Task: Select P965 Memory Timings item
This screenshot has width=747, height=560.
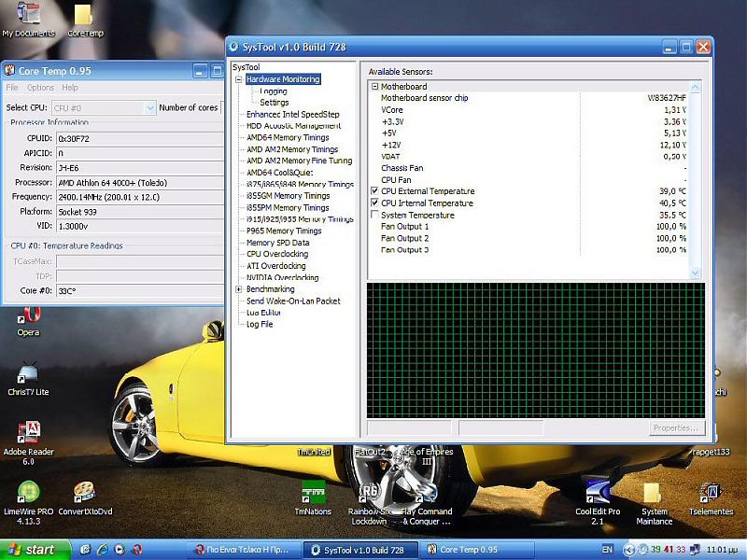Action: pos(284,231)
